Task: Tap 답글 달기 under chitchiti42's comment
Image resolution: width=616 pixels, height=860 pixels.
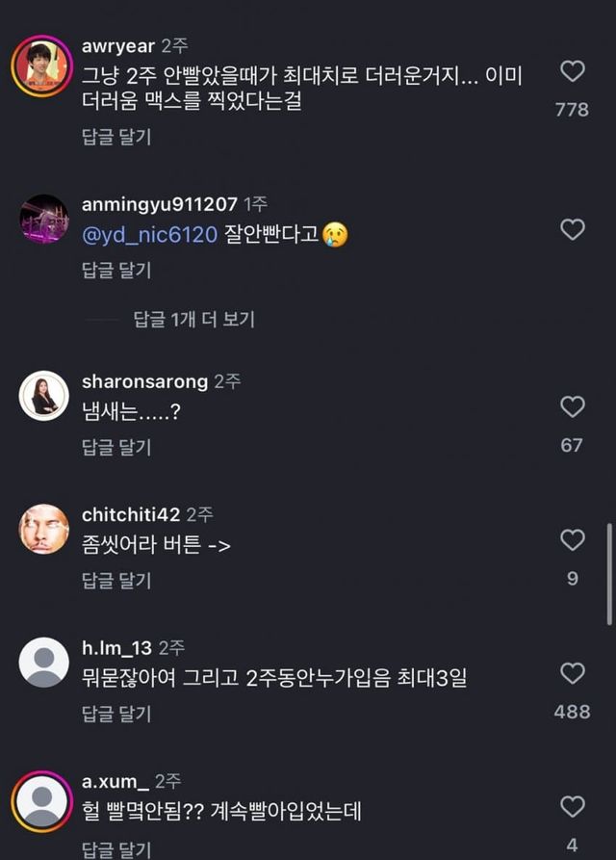Action: pos(116,581)
